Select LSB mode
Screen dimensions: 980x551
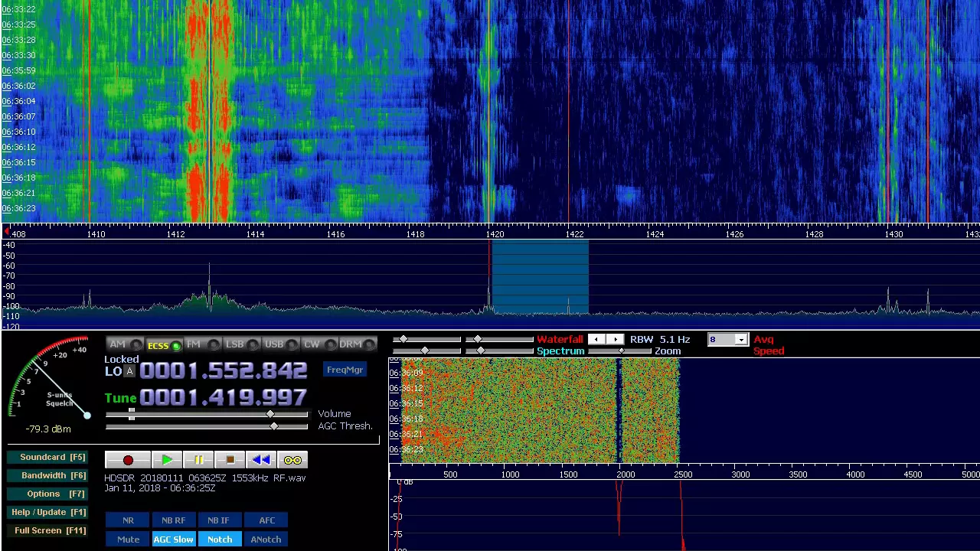tap(242, 344)
